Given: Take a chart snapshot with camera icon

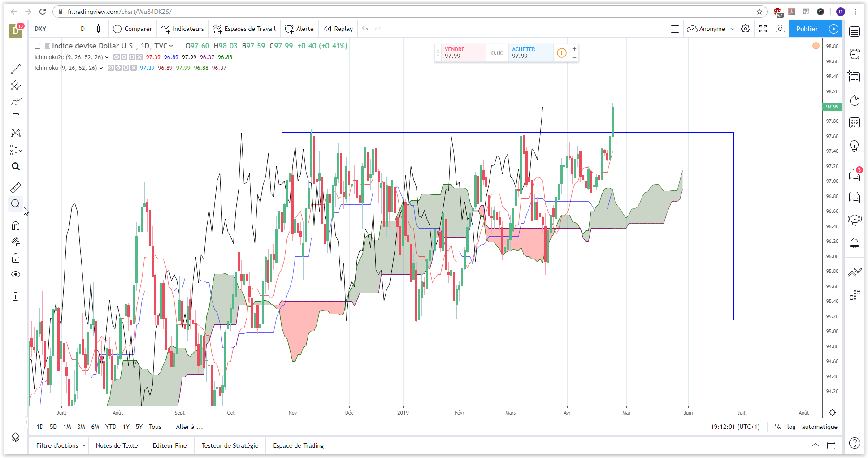Looking at the screenshot, I should coord(780,29).
